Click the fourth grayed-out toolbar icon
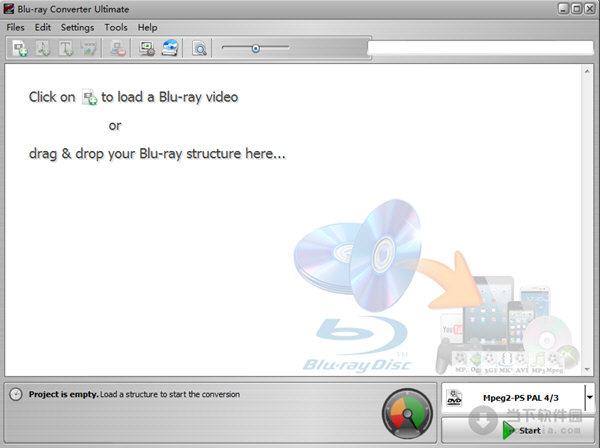Viewport: 600px width, 448px height. [89, 48]
